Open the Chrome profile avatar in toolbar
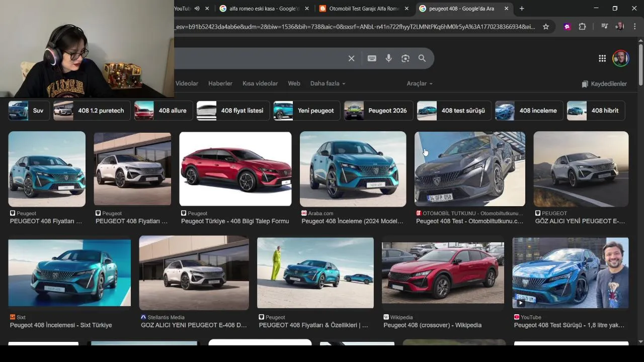The image size is (644, 362). (620, 27)
